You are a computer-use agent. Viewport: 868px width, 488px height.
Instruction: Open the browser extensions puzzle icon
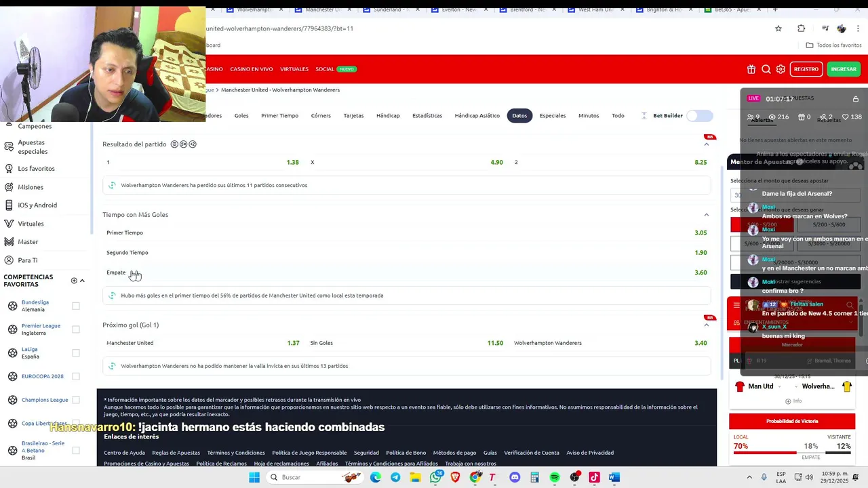802,28
